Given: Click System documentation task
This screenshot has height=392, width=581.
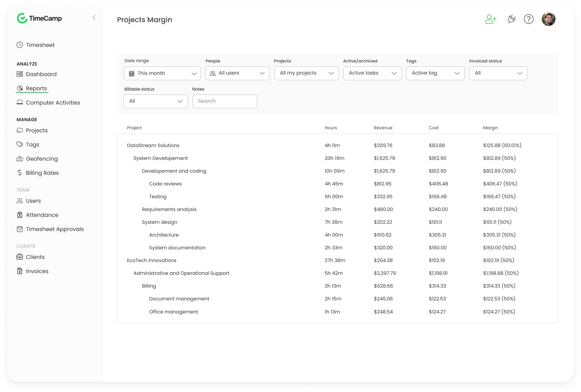Looking at the screenshot, I should pos(337,248).
